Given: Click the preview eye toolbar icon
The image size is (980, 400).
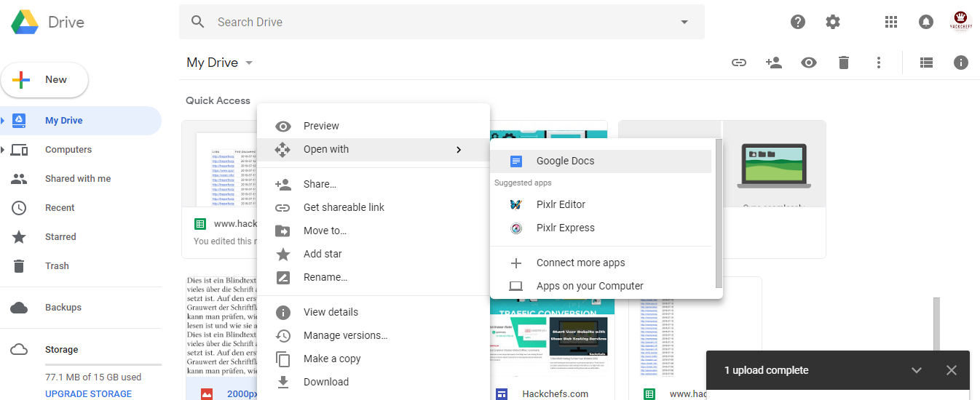Looking at the screenshot, I should pos(809,63).
